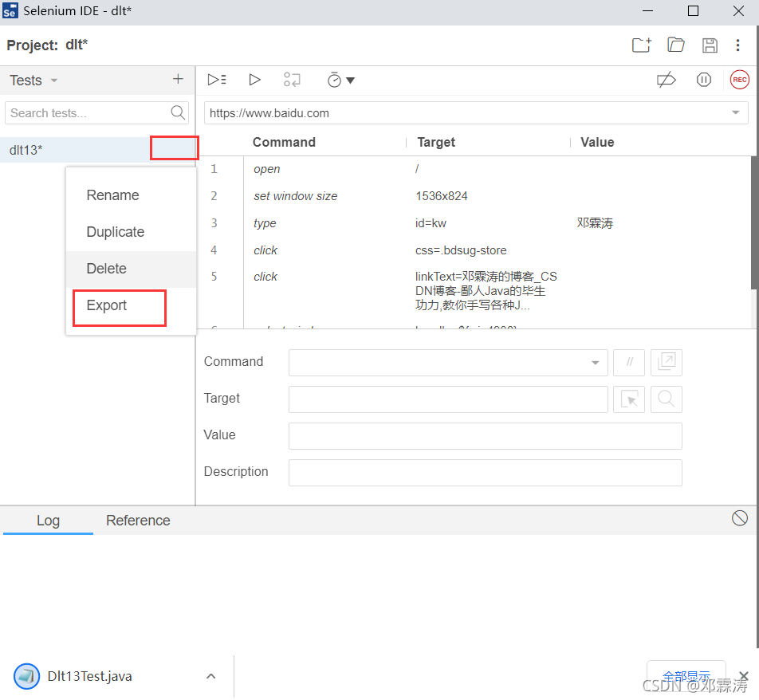This screenshot has height=700, width=759.
Task: Toggle comment on the command field
Action: tap(629, 362)
